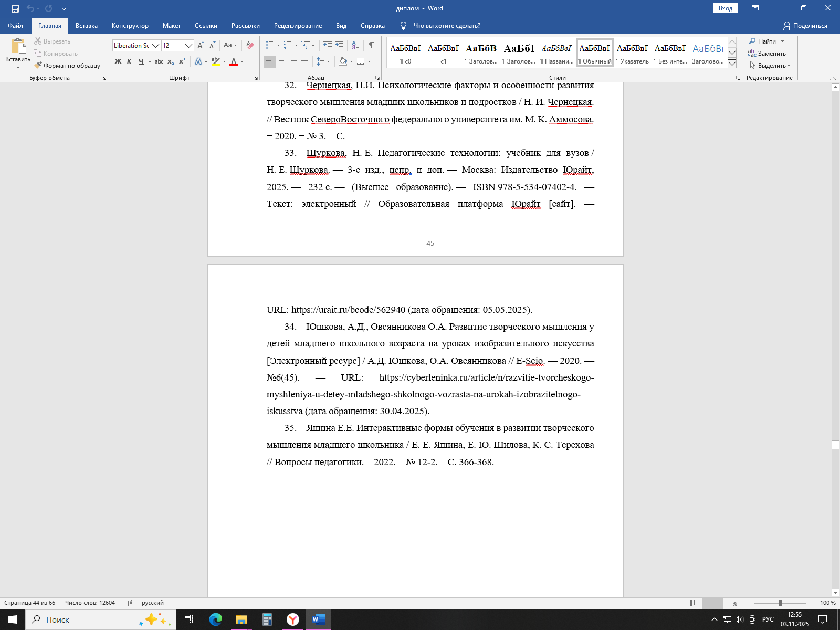Open the Вставка ribbon tab
The height and width of the screenshot is (630, 840).
tap(87, 26)
